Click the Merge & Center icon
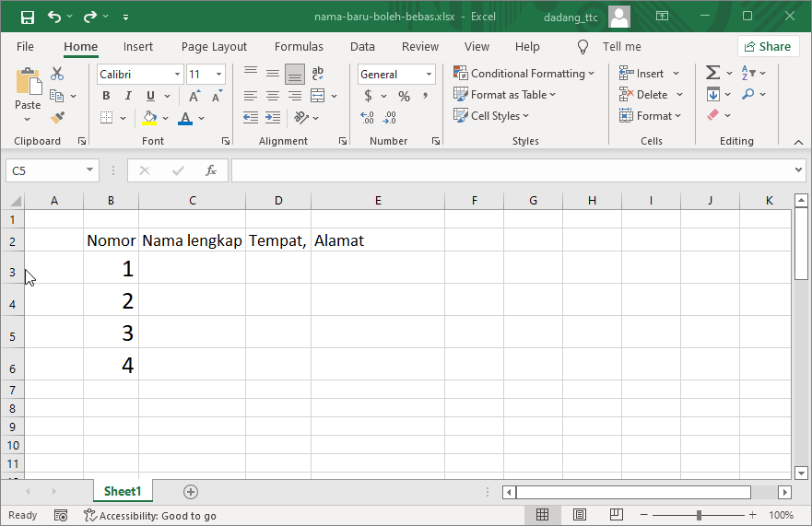The width and height of the screenshot is (812, 526). pyautogui.click(x=317, y=96)
